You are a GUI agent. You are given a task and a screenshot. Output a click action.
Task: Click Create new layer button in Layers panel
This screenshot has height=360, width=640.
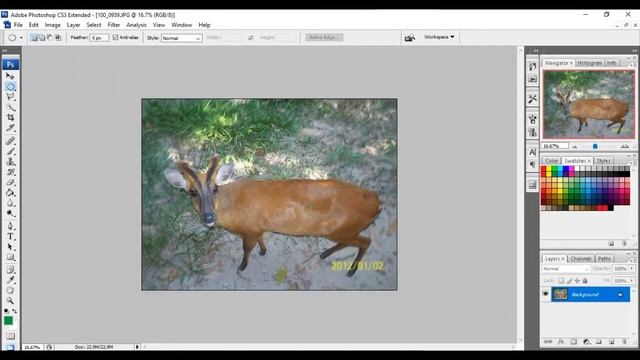[x=611, y=342]
